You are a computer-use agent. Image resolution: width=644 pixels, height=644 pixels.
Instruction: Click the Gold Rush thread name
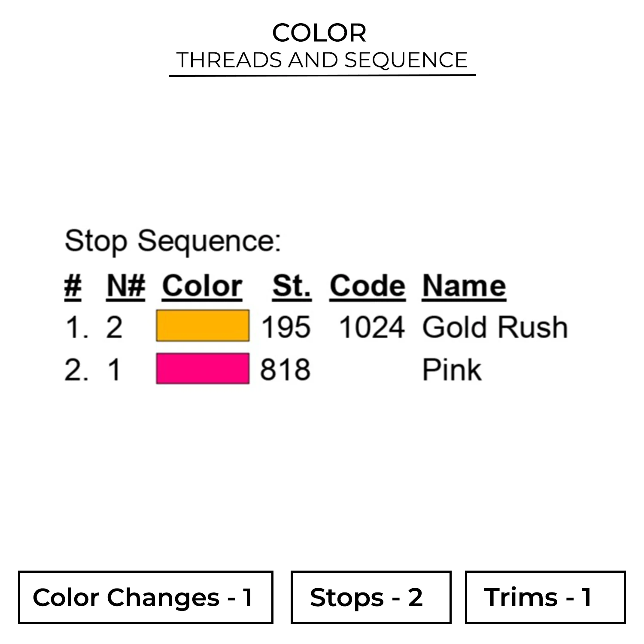tap(495, 327)
